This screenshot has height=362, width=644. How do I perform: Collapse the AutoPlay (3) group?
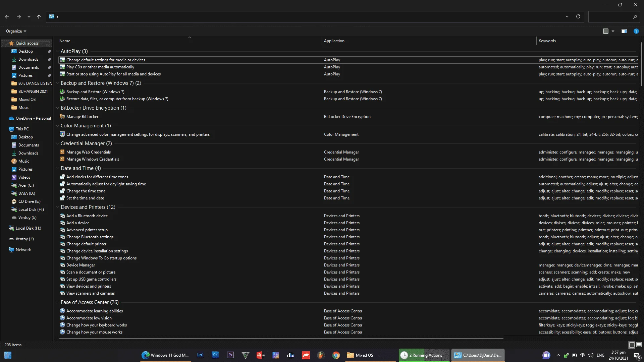point(57,51)
